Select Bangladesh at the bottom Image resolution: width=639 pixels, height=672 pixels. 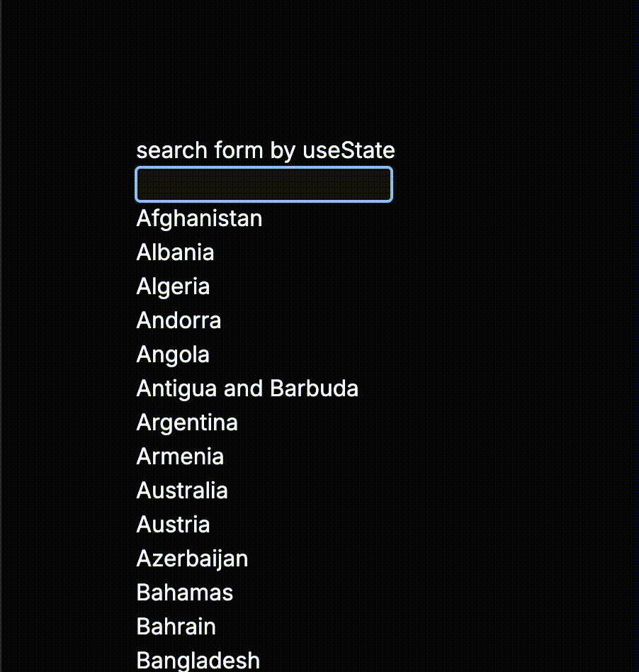tap(198, 661)
